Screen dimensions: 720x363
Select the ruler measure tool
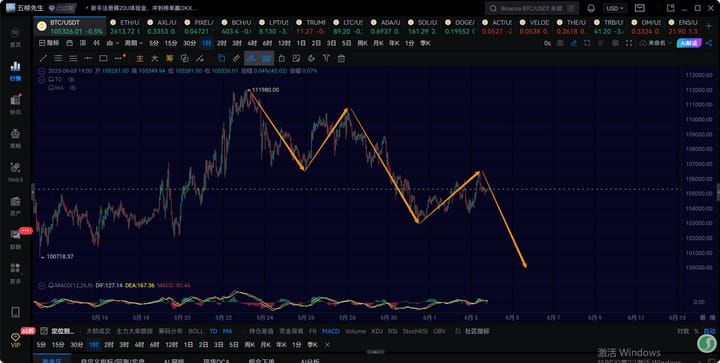point(236,58)
